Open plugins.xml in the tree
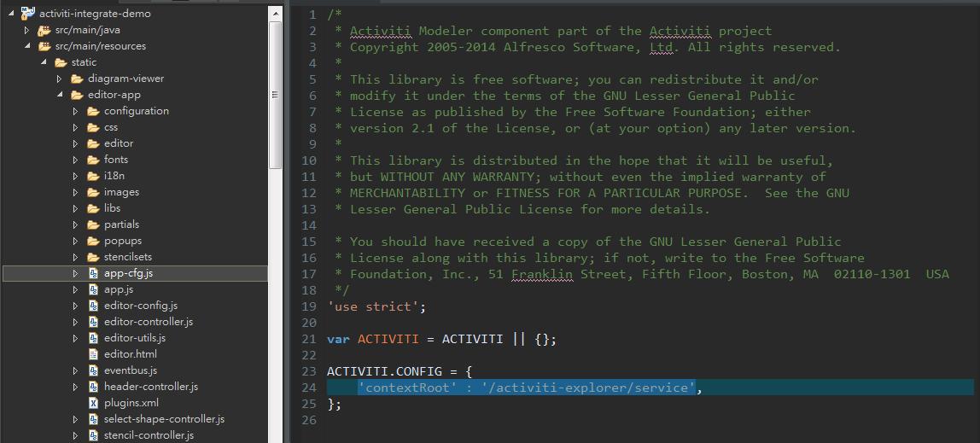This screenshot has width=980, height=443. [x=131, y=403]
